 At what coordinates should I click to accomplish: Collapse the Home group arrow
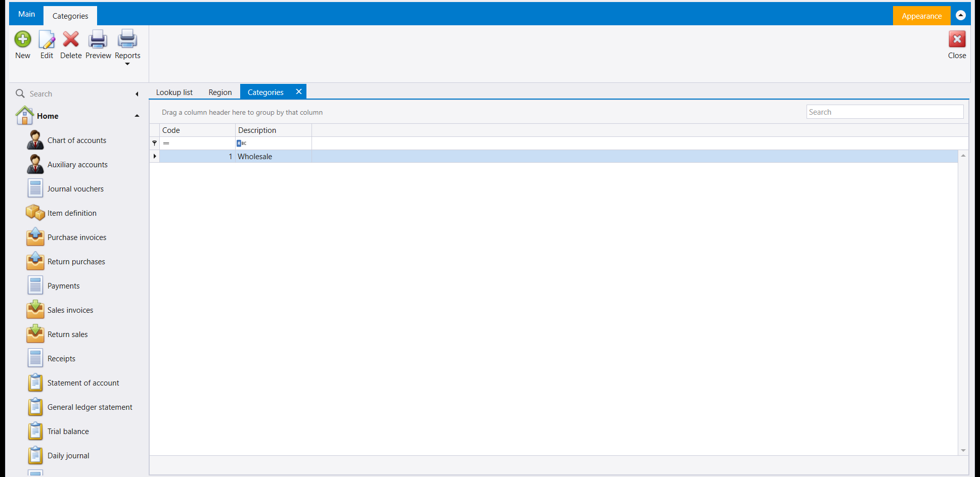[x=137, y=116]
